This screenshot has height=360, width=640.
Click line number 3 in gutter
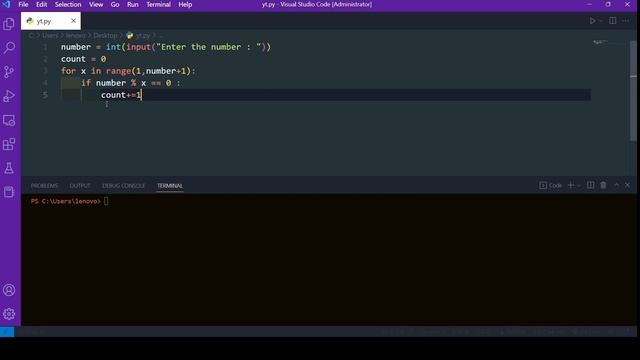click(45, 71)
